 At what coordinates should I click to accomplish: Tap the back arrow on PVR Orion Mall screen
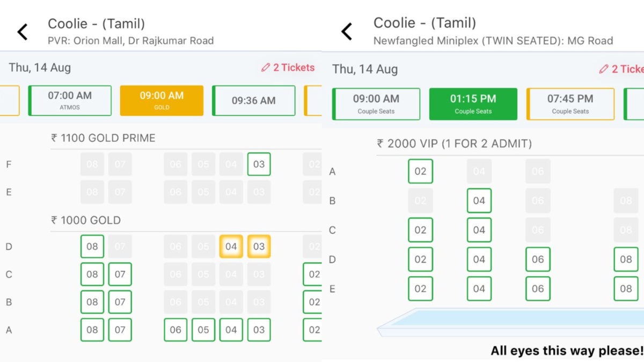pyautogui.click(x=22, y=32)
